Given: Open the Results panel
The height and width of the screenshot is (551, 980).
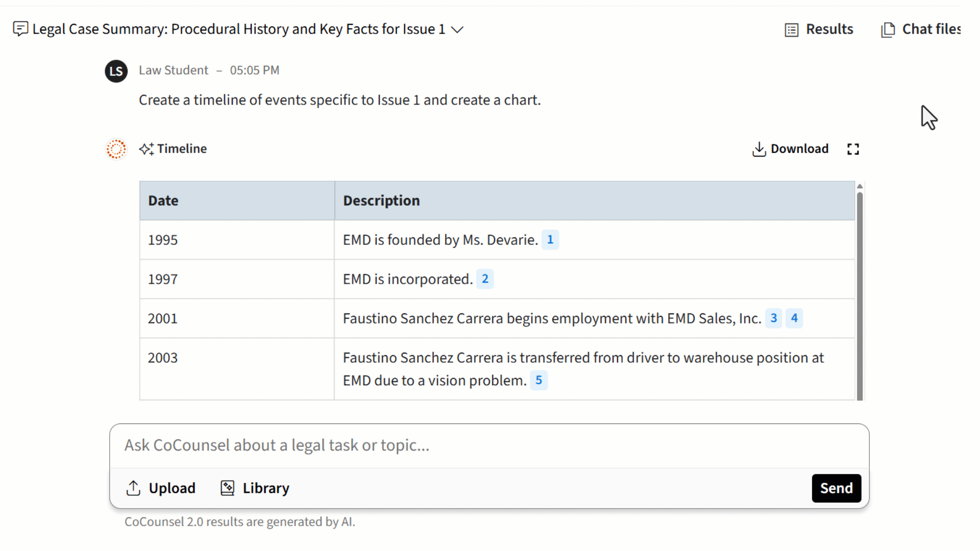Looking at the screenshot, I should coord(819,30).
